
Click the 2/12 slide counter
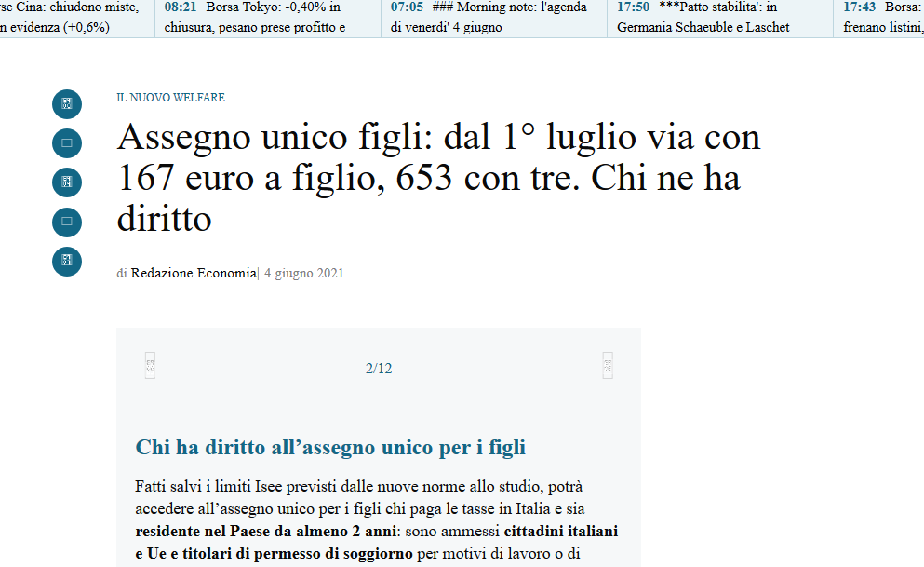379,369
